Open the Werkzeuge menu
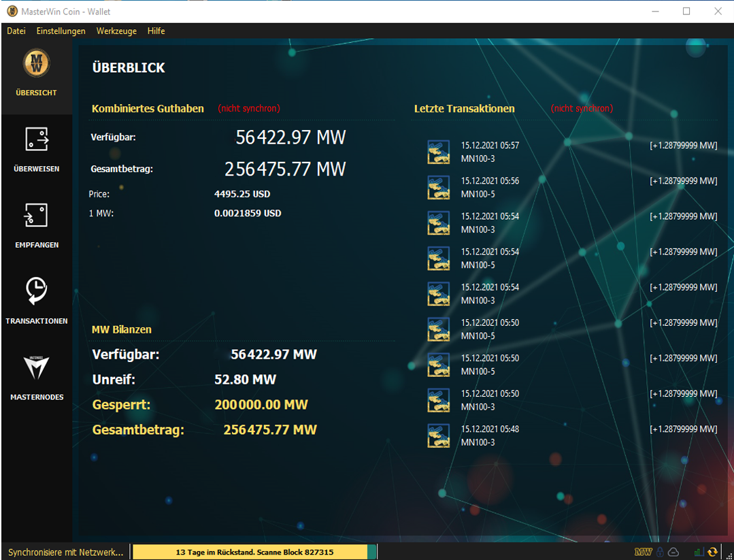Image resolution: width=734 pixels, height=560 pixels. tap(116, 31)
